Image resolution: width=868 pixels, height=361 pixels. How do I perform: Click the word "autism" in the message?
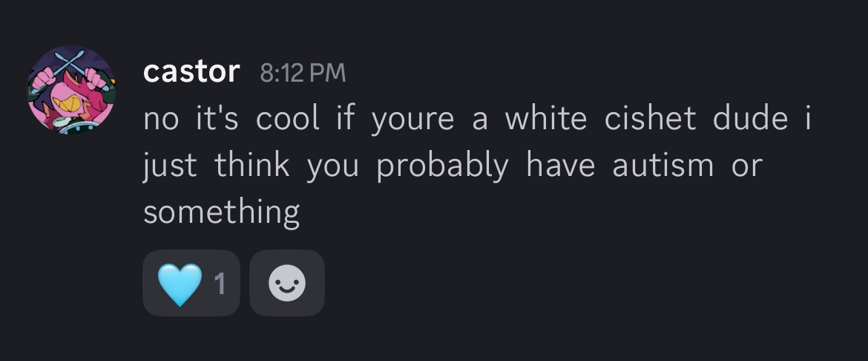pyautogui.click(x=662, y=166)
